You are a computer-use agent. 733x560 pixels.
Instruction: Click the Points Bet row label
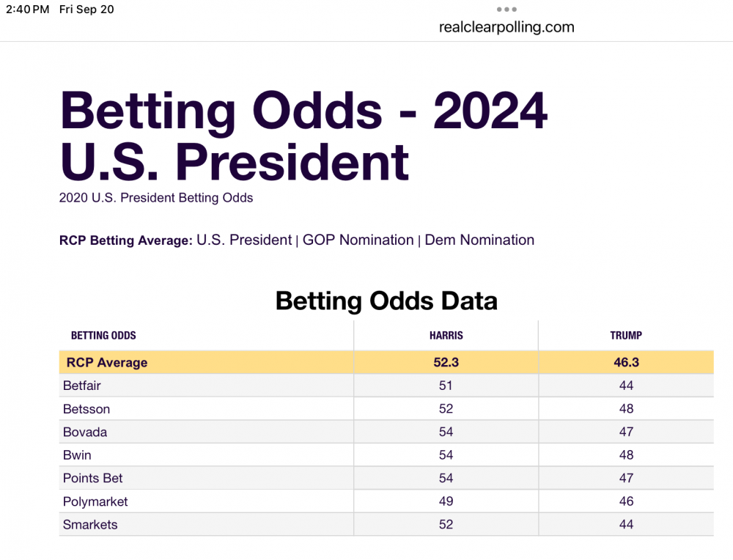(x=93, y=478)
